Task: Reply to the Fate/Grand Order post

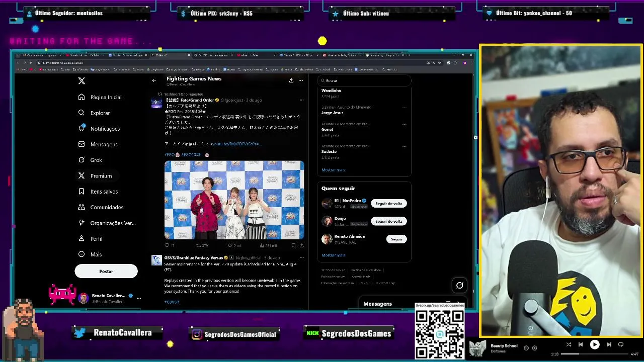Action: [168, 245]
